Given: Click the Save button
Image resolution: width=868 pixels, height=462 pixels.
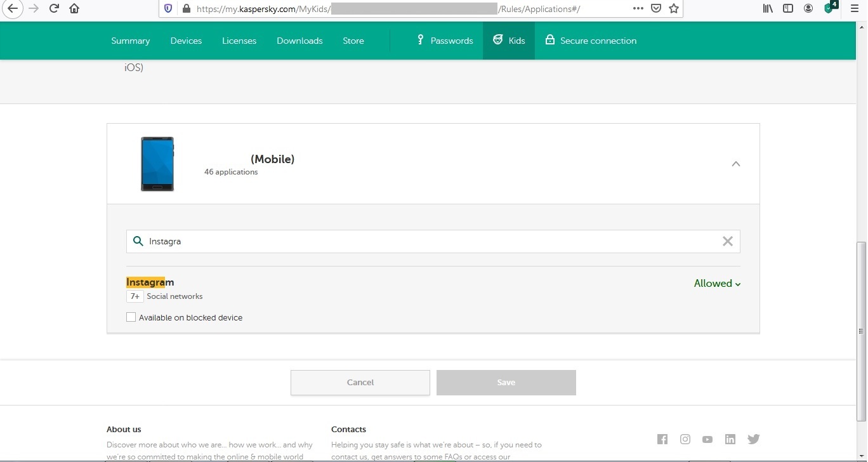Looking at the screenshot, I should click(x=506, y=383).
